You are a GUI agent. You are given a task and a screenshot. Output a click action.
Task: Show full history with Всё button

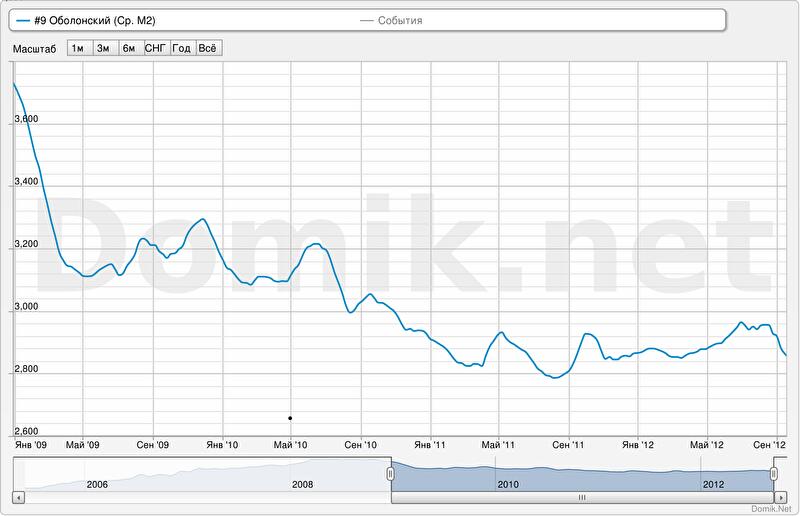(208, 48)
